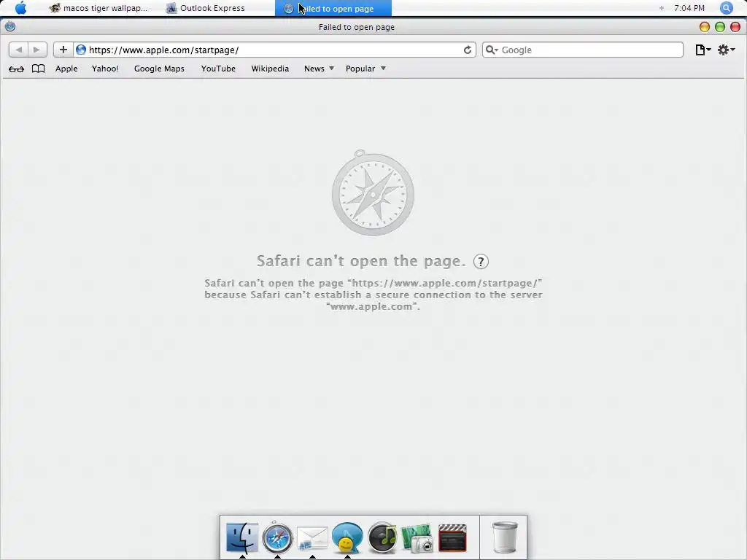Open the YouTube bookmark
Image resolution: width=747 pixels, height=560 pixels.
pos(218,69)
